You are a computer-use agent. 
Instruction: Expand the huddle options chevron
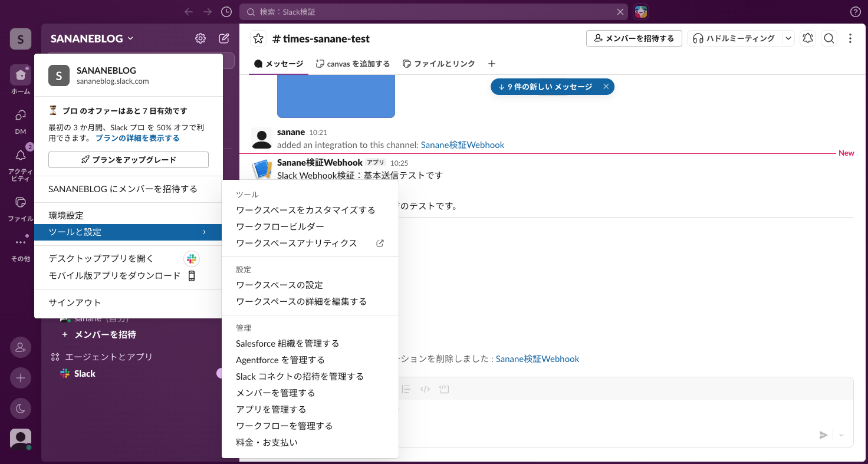(788, 38)
